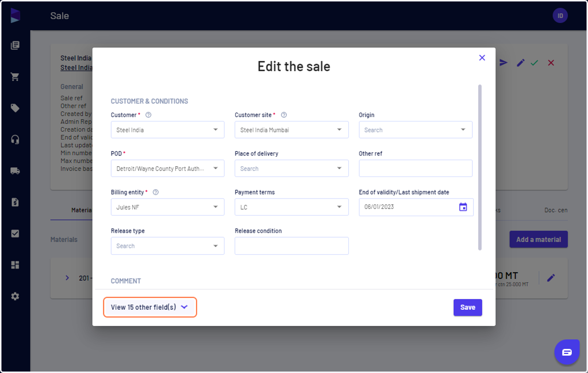Screen dimensions: 588x373
Task: Open the calendar date picker icon
Action: tap(463, 207)
